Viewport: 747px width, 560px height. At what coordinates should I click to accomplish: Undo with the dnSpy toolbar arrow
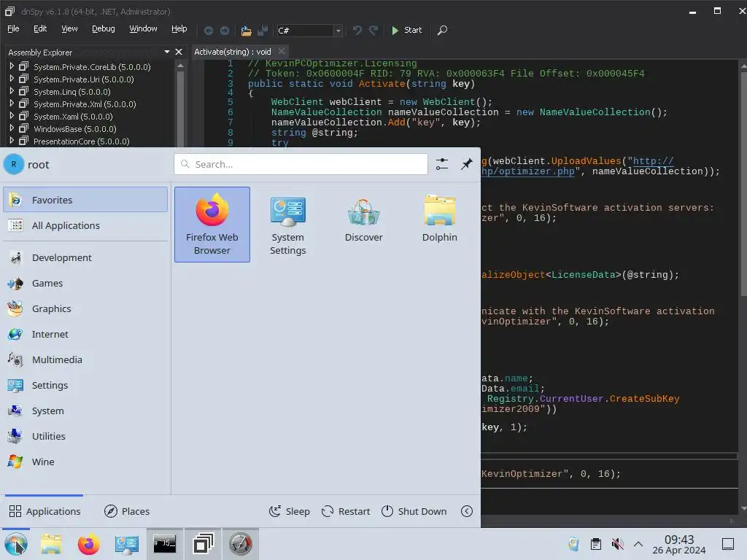[x=357, y=31]
